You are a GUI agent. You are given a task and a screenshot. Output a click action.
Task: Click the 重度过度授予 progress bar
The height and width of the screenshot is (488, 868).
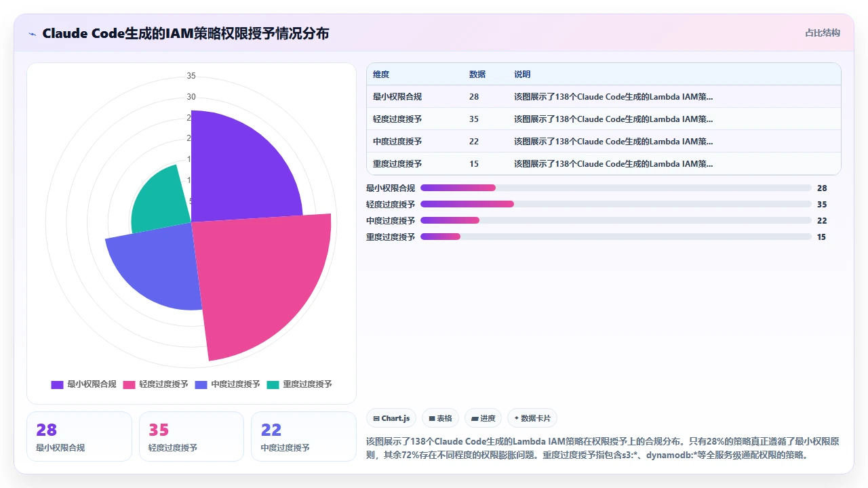click(616, 237)
